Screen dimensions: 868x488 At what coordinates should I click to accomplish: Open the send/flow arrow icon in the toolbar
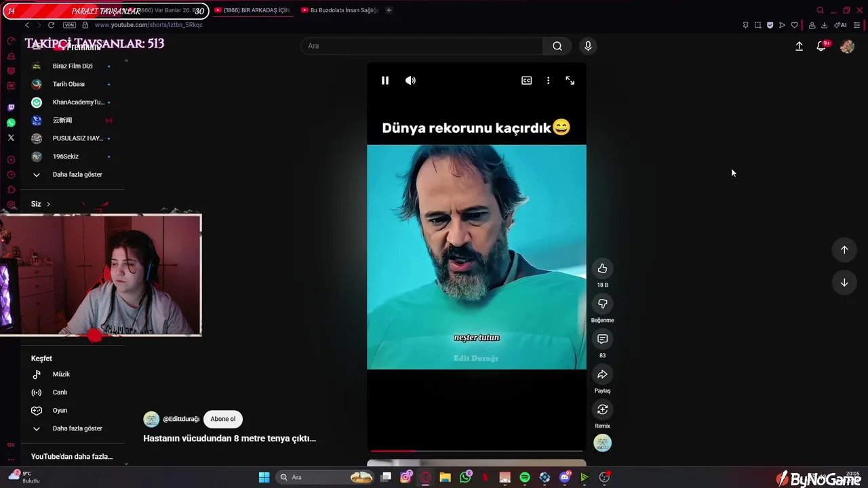pyautogui.click(x=782, y=25)
